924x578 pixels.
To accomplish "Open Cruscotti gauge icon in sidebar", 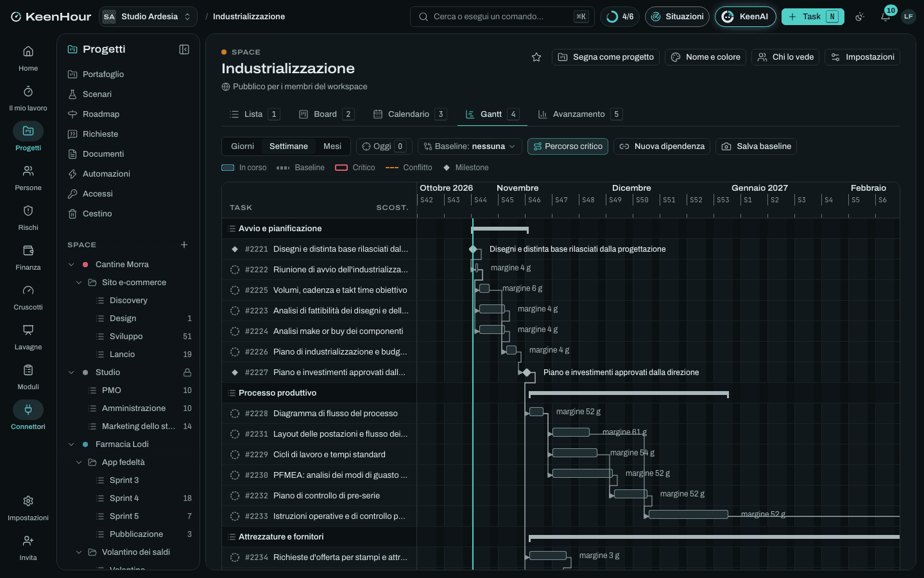I will [x=28, y=290].
